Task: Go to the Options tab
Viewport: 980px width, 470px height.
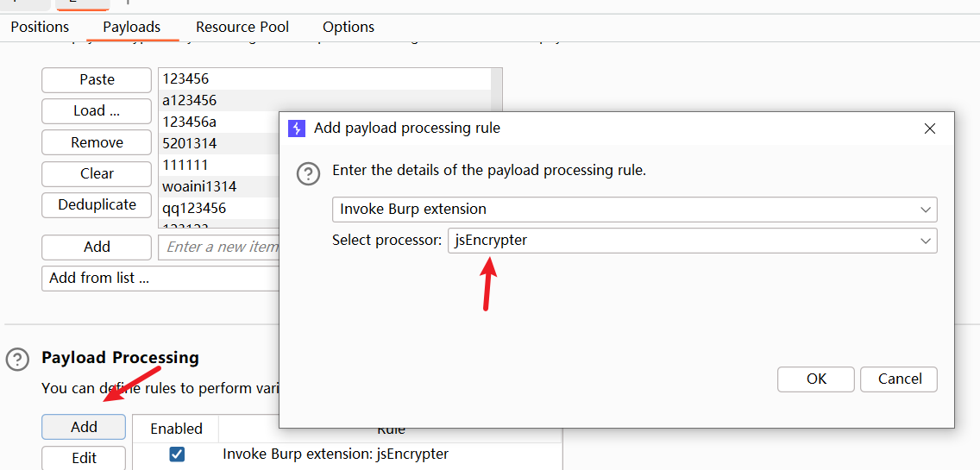Action: [x=349, y=27]
